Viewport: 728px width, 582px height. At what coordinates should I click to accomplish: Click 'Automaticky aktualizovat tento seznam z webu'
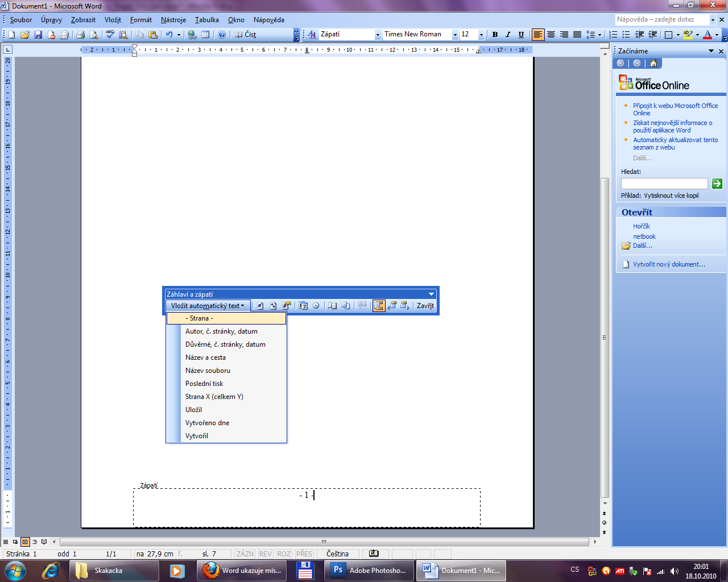coord(676,143)
